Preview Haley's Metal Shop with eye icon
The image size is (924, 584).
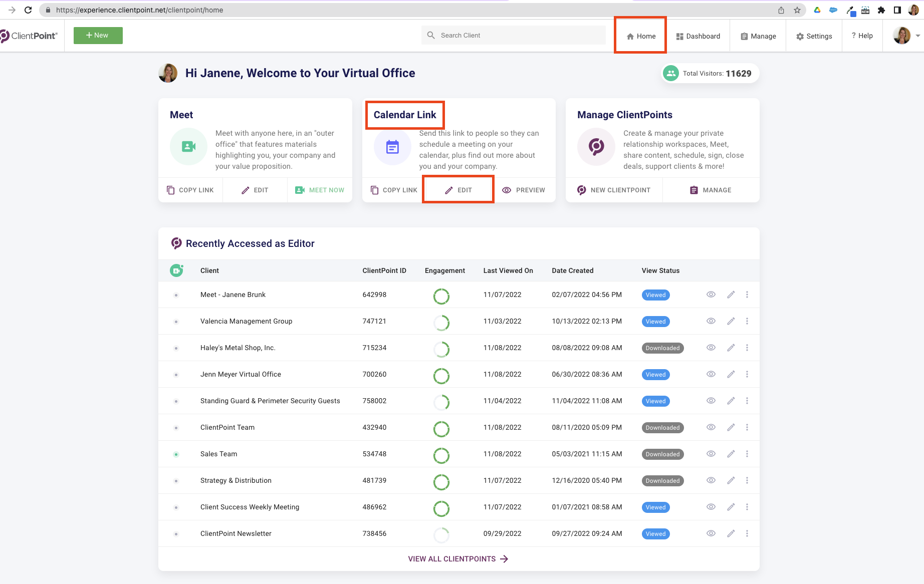711,348
